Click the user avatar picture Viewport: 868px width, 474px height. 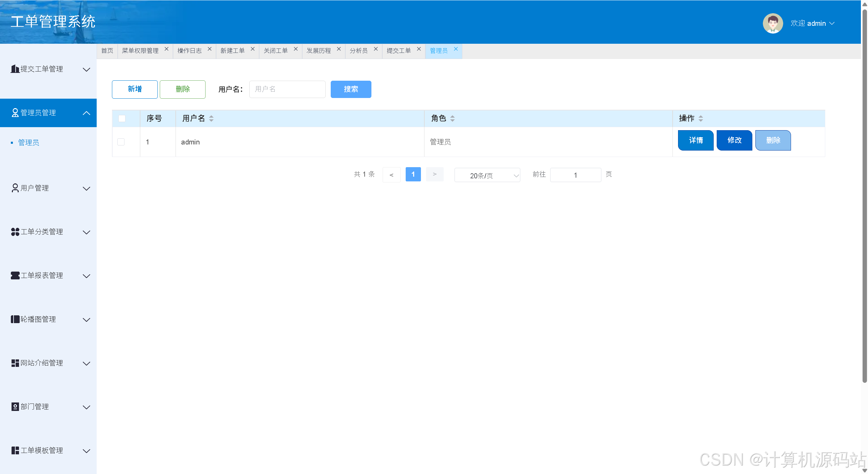pyautogui.click(x=772, y=23)
